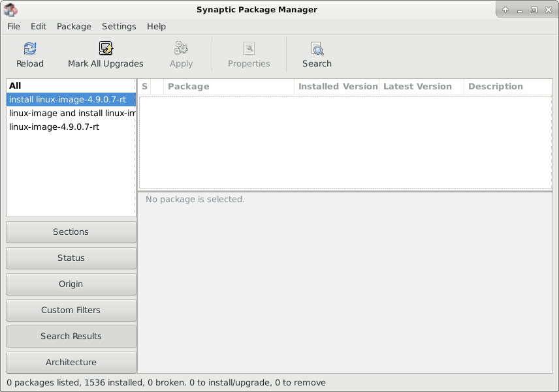This screenshot has width=559, height=392.
Task: Click the Properties toolbar icon
Action: click(249, 48)
